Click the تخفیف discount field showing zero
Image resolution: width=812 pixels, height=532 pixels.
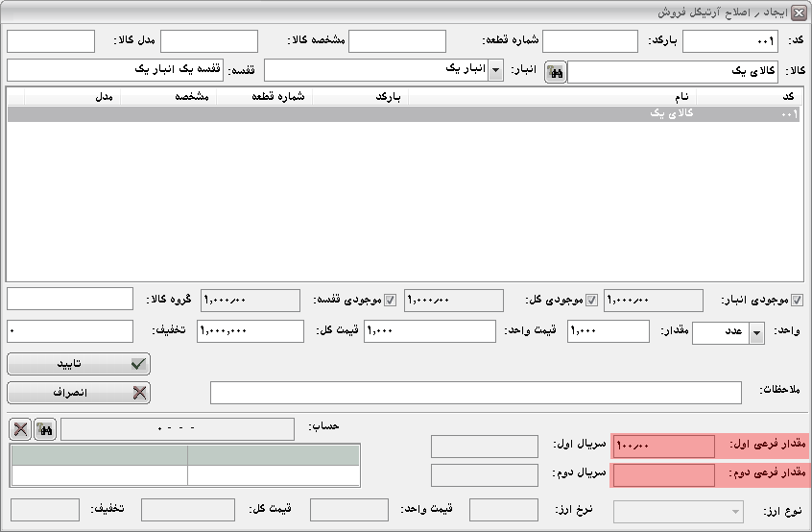[69, 331]
